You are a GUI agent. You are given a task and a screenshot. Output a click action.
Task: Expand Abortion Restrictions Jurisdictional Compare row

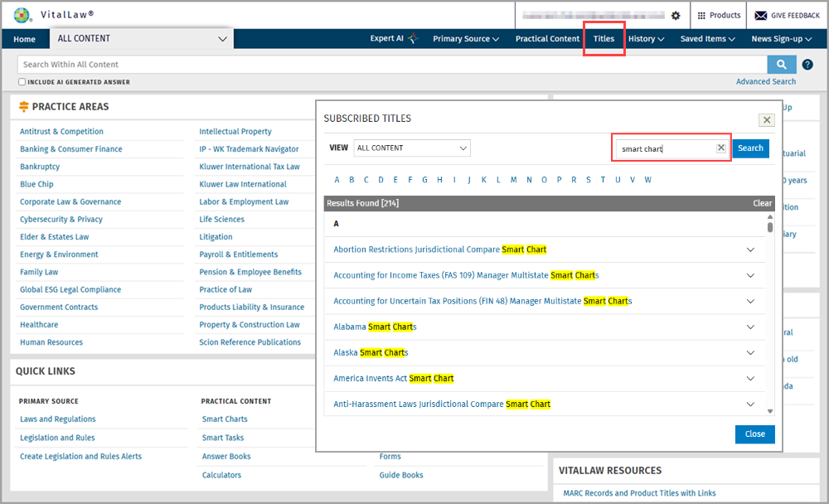pyautogui.click(x=750, y=250)
